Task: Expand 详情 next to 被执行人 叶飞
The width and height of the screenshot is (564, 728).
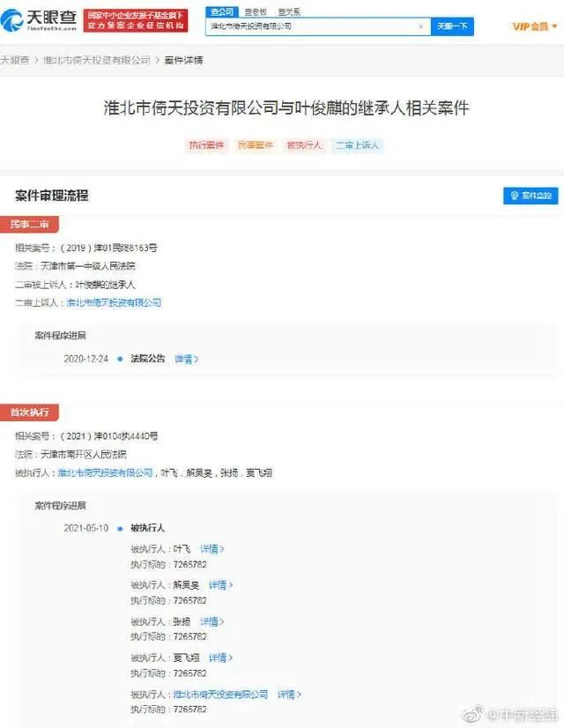Action: 211,549
